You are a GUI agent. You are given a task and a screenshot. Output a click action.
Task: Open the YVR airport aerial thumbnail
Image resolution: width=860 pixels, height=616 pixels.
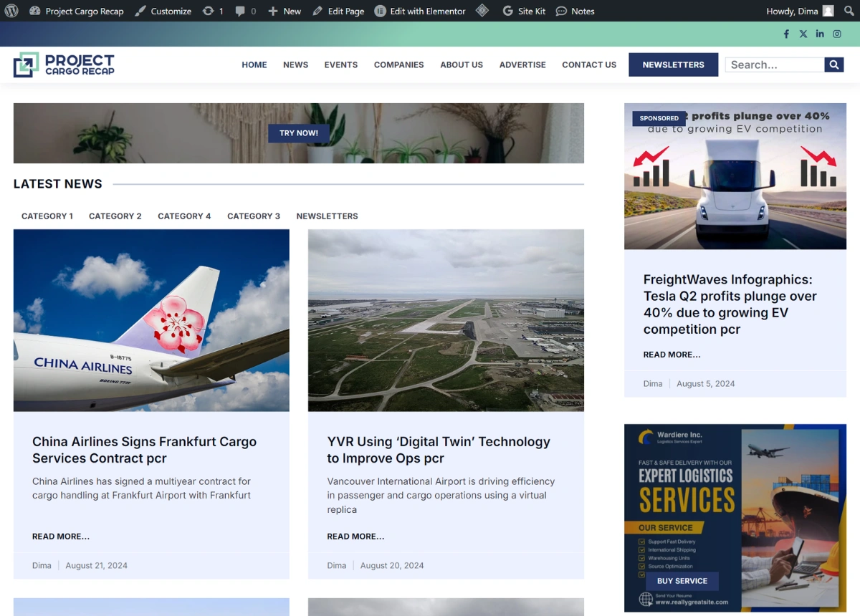click(x=446, y=320)
